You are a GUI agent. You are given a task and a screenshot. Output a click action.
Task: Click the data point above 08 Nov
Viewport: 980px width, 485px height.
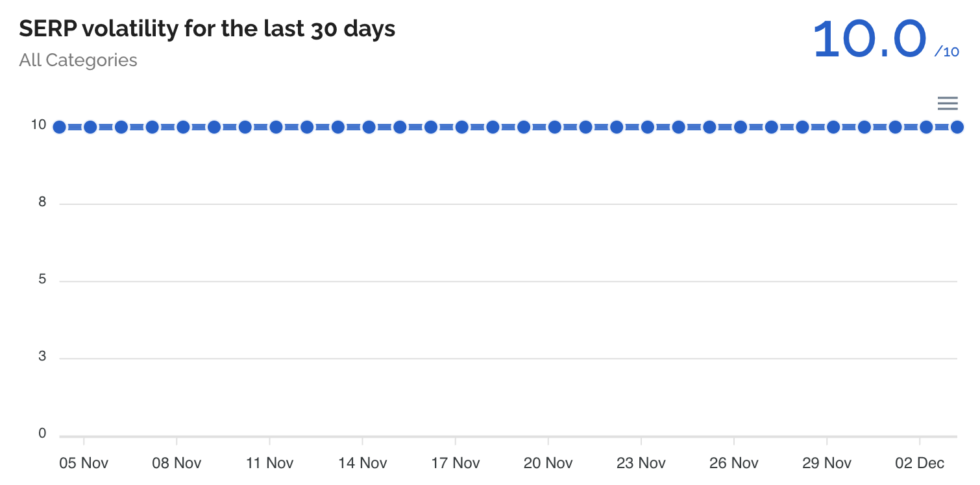tap(183, 127)
